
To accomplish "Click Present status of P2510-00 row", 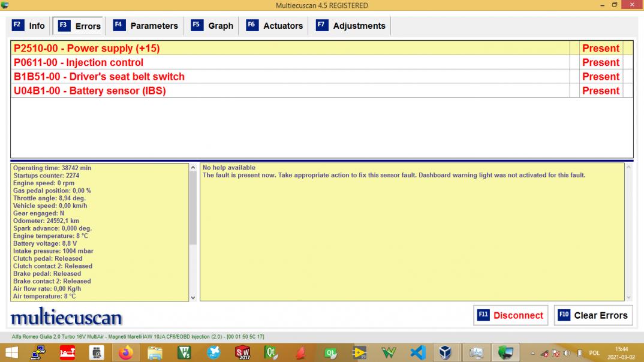I will pyautogui.click(x=600, y=48).
